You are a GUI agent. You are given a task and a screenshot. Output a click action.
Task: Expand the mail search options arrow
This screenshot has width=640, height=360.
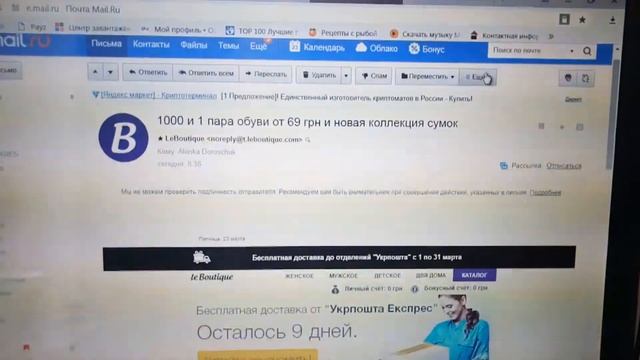tap(572, 51)
